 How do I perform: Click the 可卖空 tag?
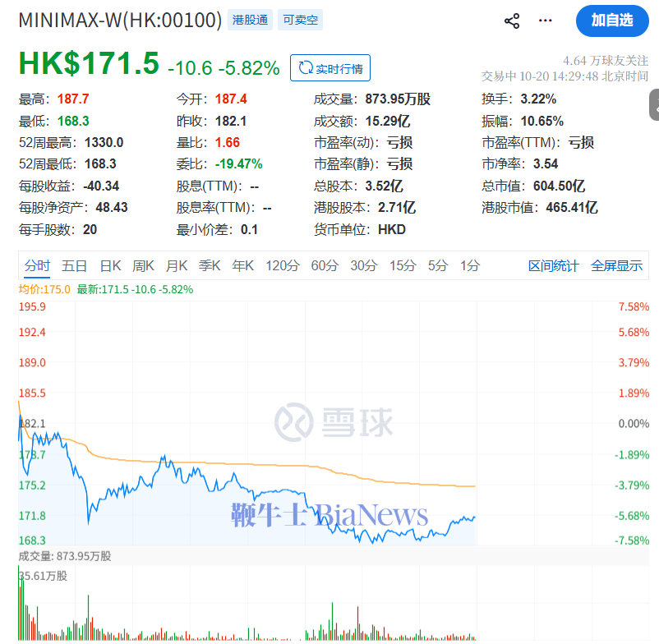tap(300, 20)
